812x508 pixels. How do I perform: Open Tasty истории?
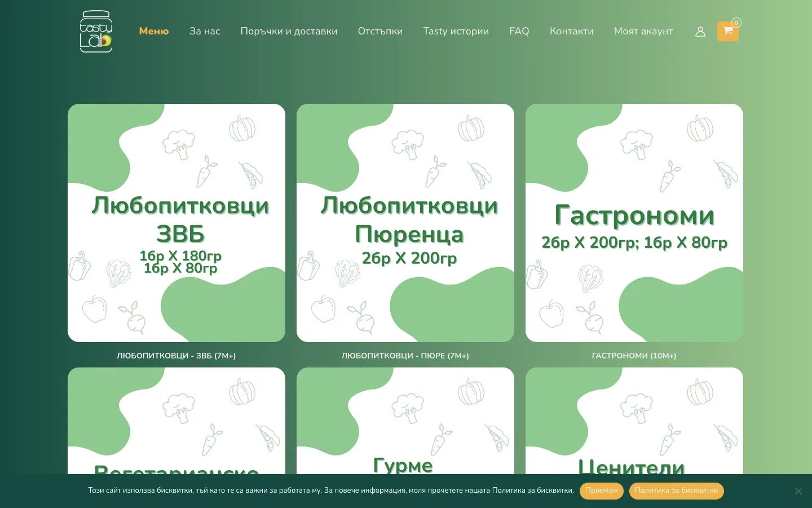click(456, 31)
